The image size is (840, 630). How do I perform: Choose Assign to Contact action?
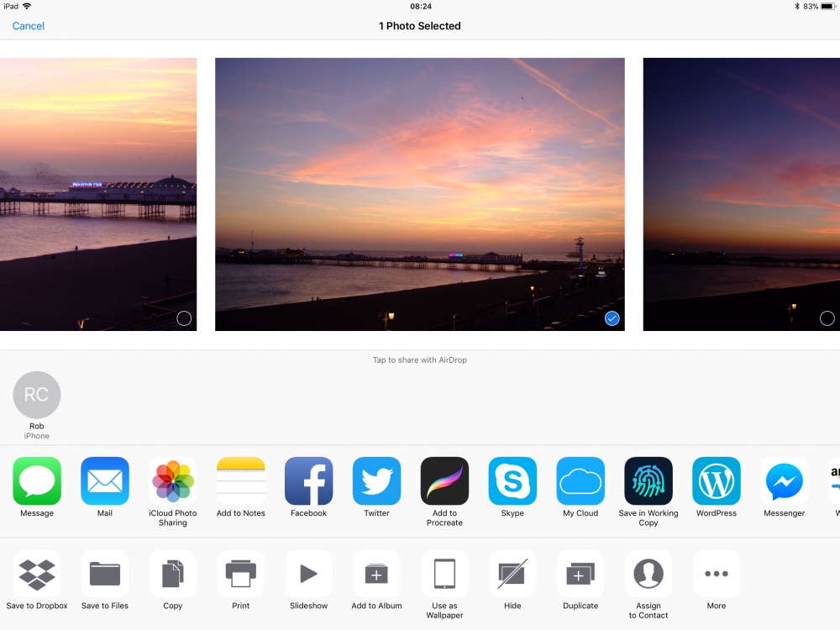648,575
